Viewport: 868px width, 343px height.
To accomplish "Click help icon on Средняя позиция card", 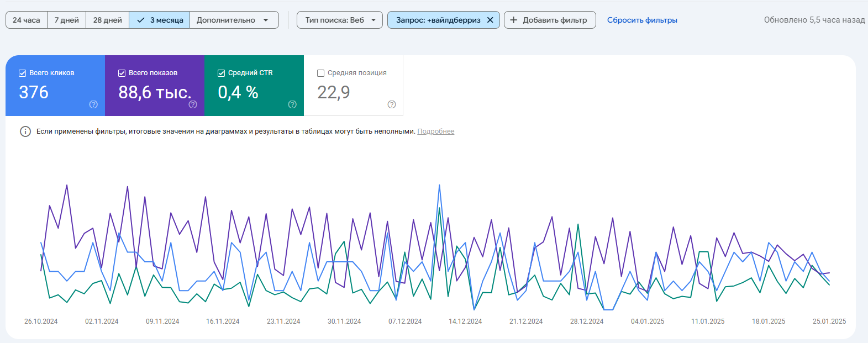I will click(x=392, y=104).
